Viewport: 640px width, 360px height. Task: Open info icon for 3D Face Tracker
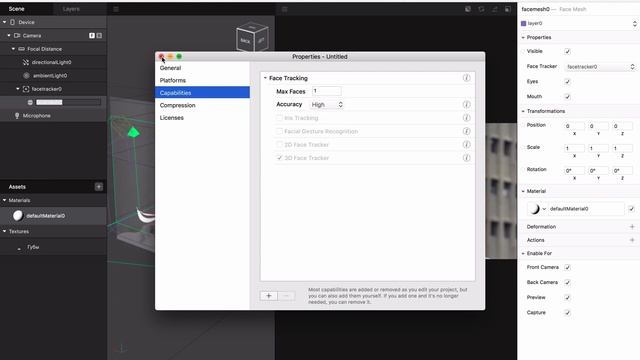pos(466,158)
